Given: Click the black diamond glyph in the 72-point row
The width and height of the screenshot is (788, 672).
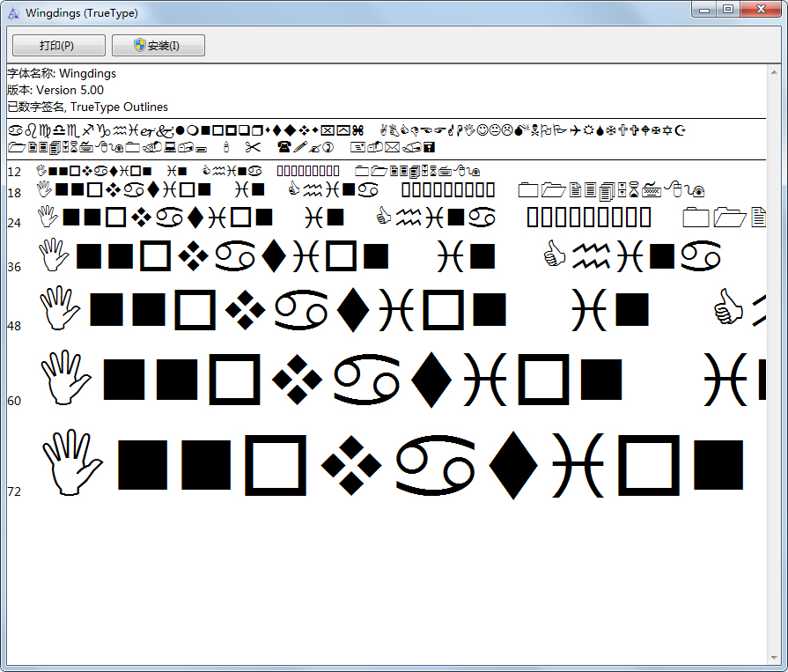Looking at the screenshot, I should point(512,465).
